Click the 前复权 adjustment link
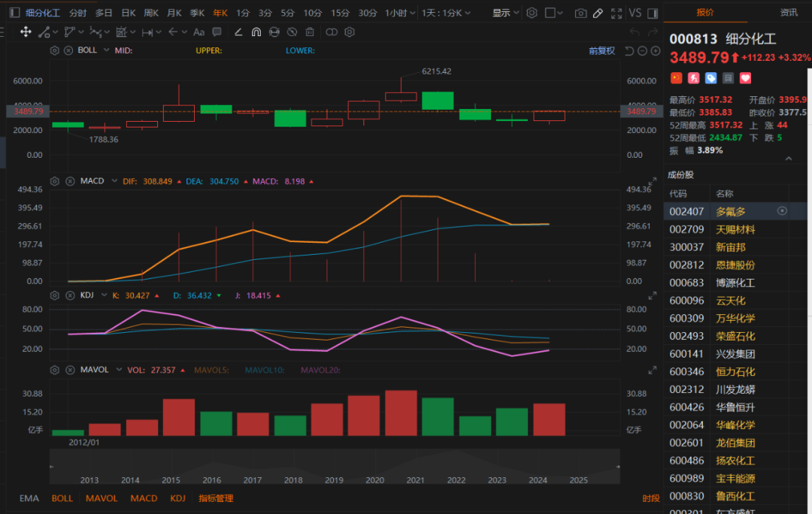 pos(601,51)
